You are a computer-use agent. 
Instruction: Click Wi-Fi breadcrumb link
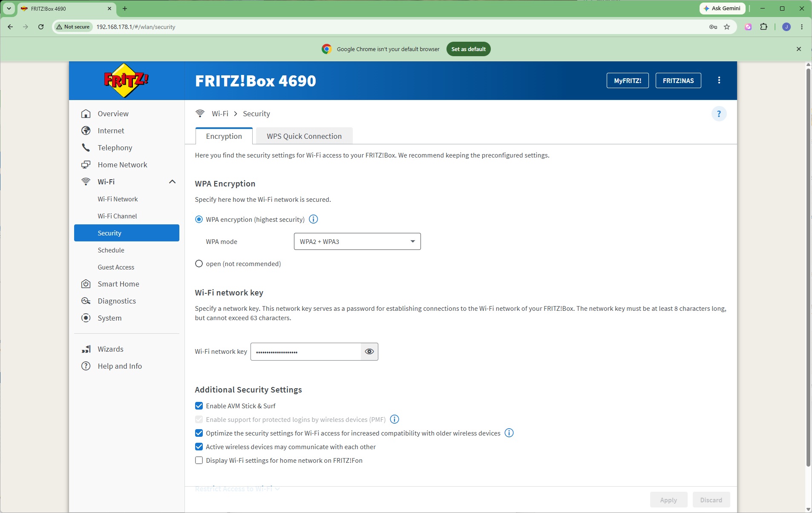coord(220,114)
